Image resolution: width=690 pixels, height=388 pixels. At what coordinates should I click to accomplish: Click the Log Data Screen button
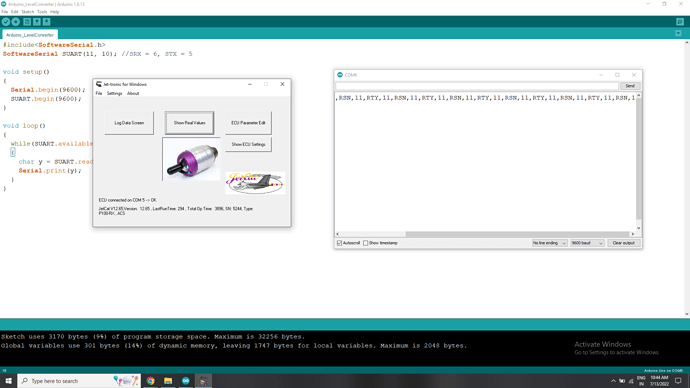[129, 123]
